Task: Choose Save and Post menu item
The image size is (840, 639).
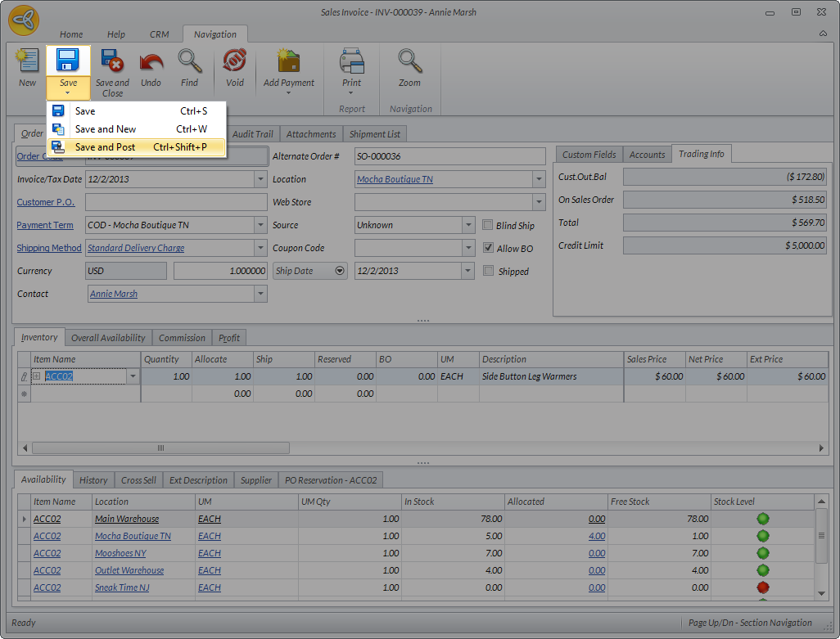Action: coord(105,147)
